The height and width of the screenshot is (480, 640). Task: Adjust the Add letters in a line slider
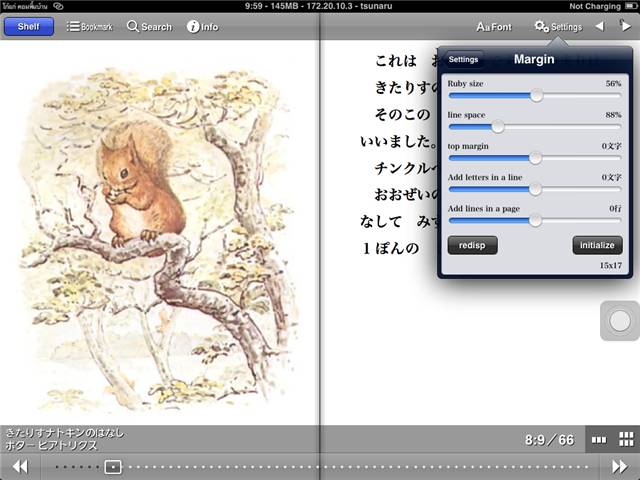coord(535,189)
